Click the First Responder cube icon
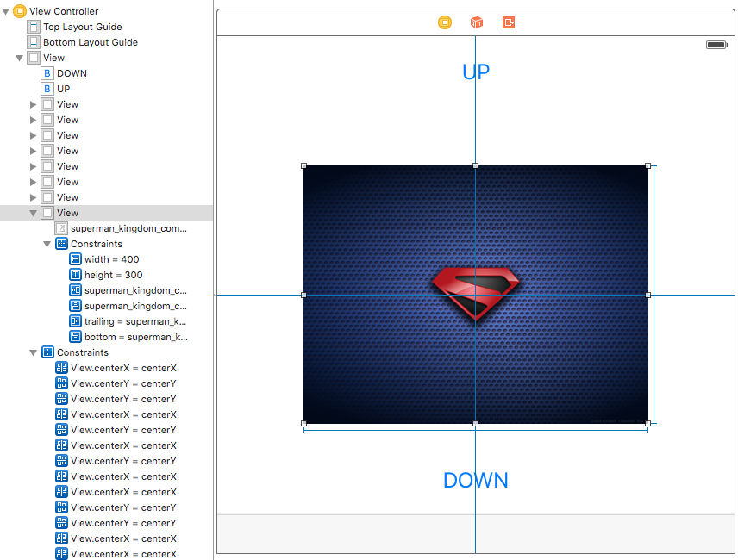 pos(476,22)
